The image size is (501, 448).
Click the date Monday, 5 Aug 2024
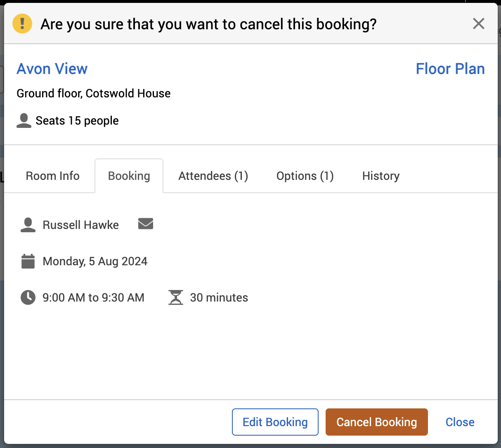pos(95,262)
